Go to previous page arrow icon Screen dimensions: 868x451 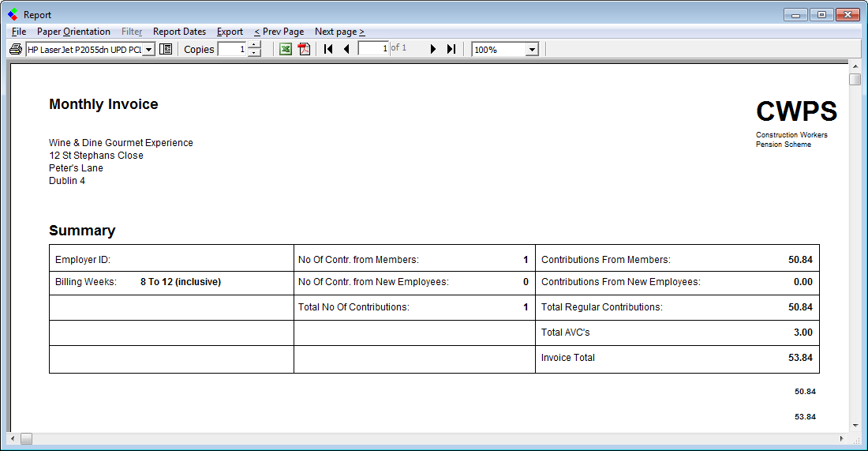tap(346, 49)
